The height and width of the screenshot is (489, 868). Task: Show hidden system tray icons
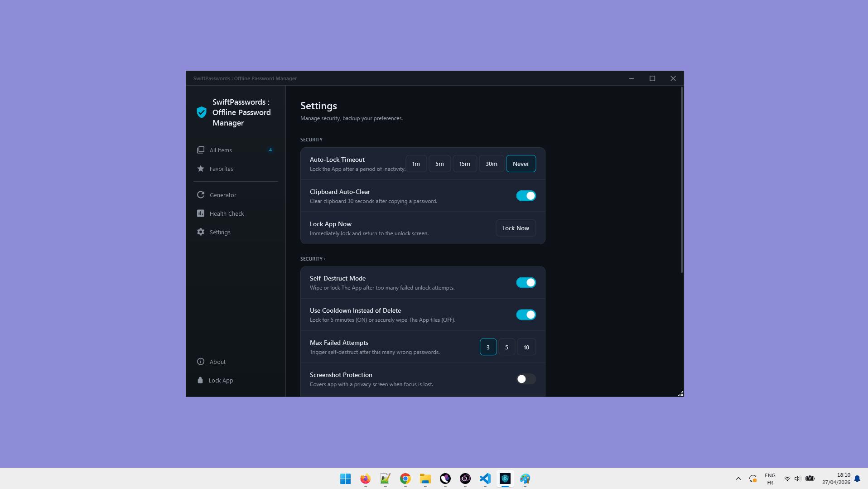click(738, 479)
